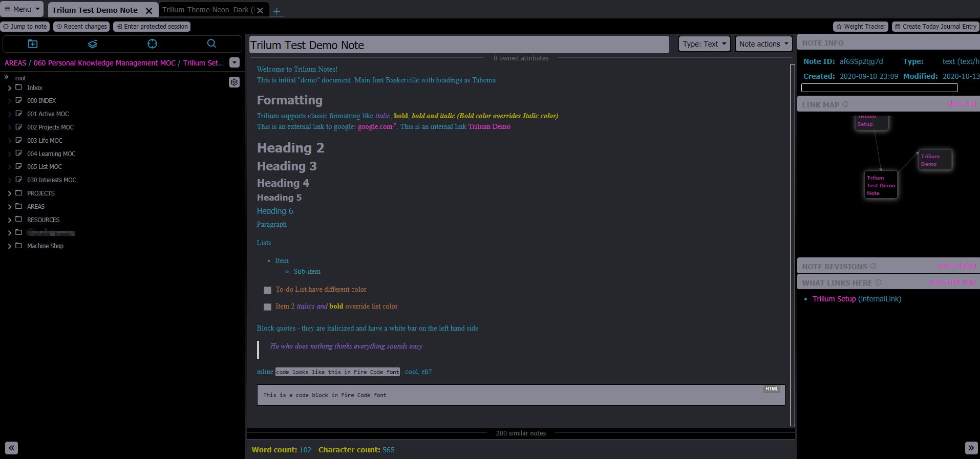
Task: Open the Note actions dropdown
Action: pos(763,44)
